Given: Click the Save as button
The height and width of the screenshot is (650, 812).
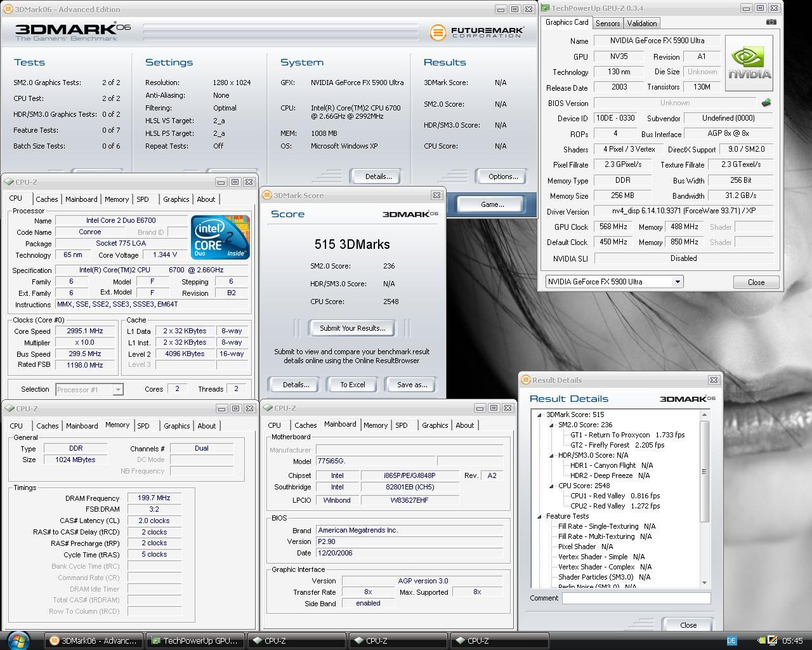Looking at the screenshot, I should pyautogui.click(x=412, y=385).
